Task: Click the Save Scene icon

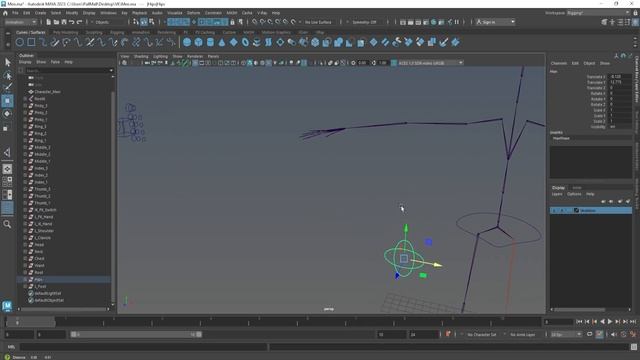Action: coord(64,22)
